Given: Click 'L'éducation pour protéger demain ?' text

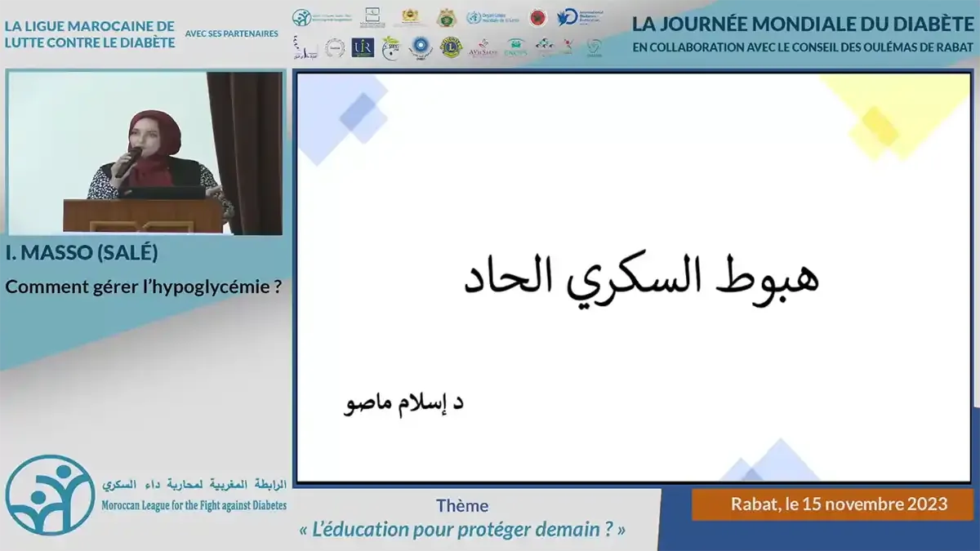Looking at the screenshot, I should click(462, 530).
